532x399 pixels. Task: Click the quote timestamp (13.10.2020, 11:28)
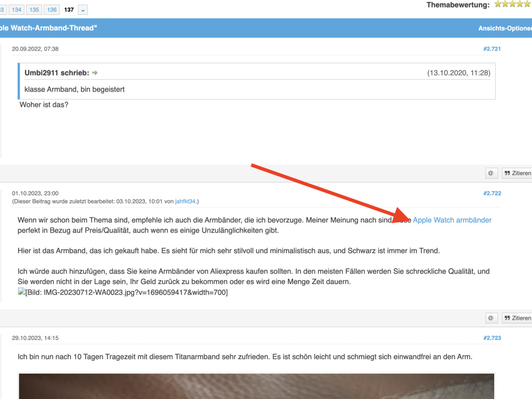click(459, 73)
